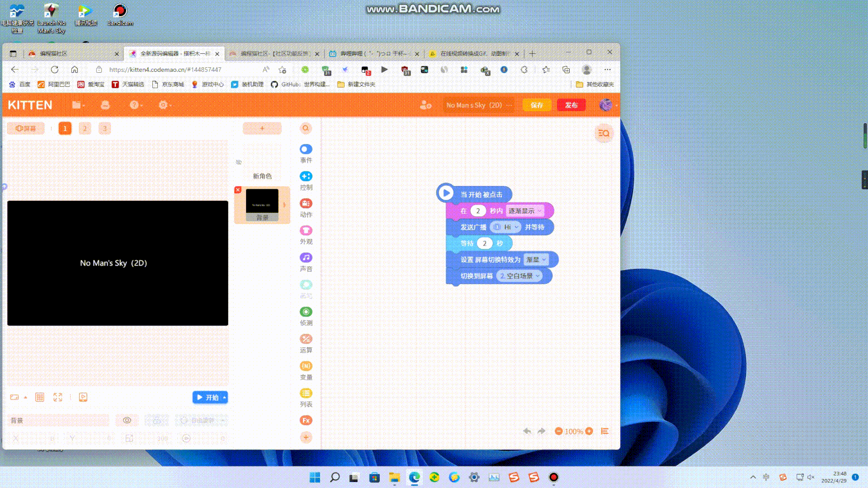Open the Sensing (侦测) block category
This screenshot has width=868, height=488.
click(306, 316)
